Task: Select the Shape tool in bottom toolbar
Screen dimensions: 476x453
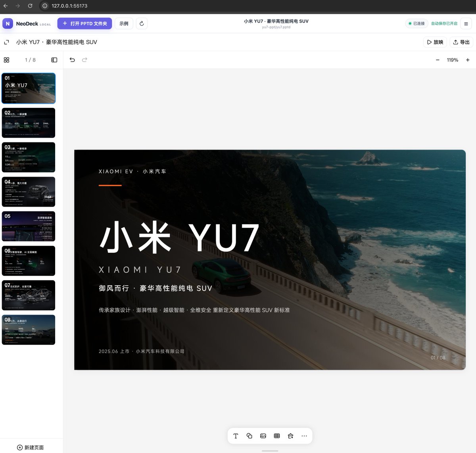Action: click(250, 436)
